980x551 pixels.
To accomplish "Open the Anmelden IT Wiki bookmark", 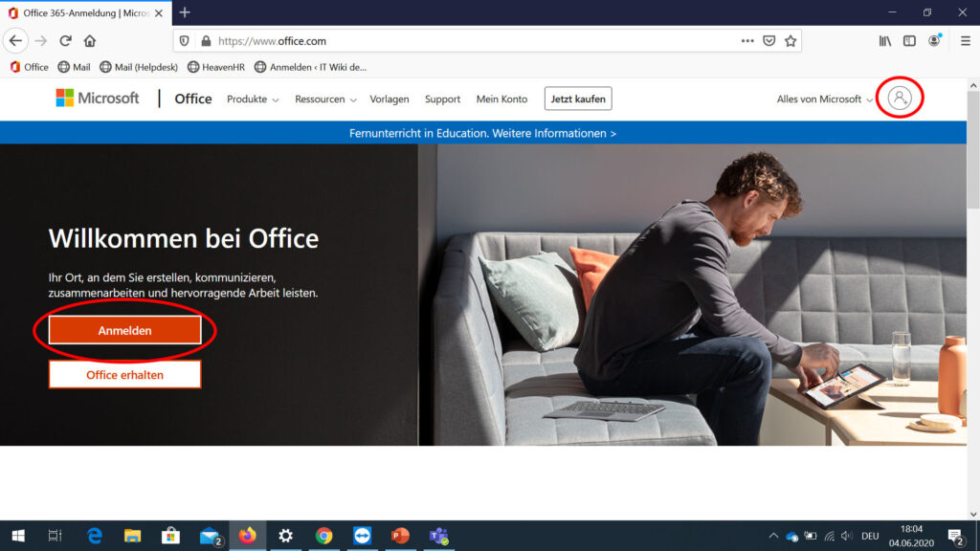I will (311, 67).
